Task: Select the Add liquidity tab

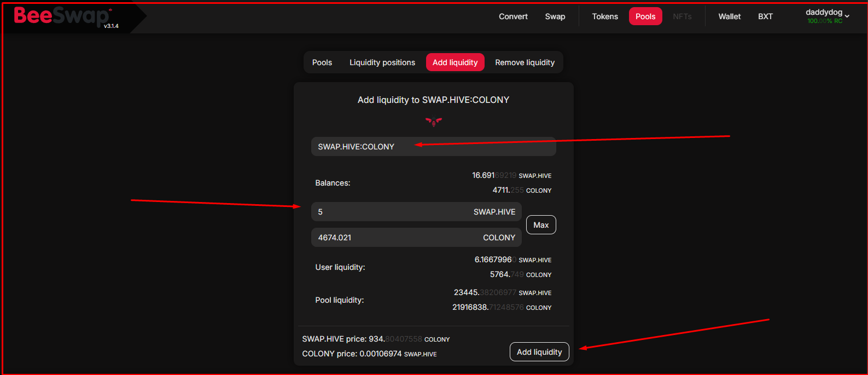Action: (x=455, y=62)
